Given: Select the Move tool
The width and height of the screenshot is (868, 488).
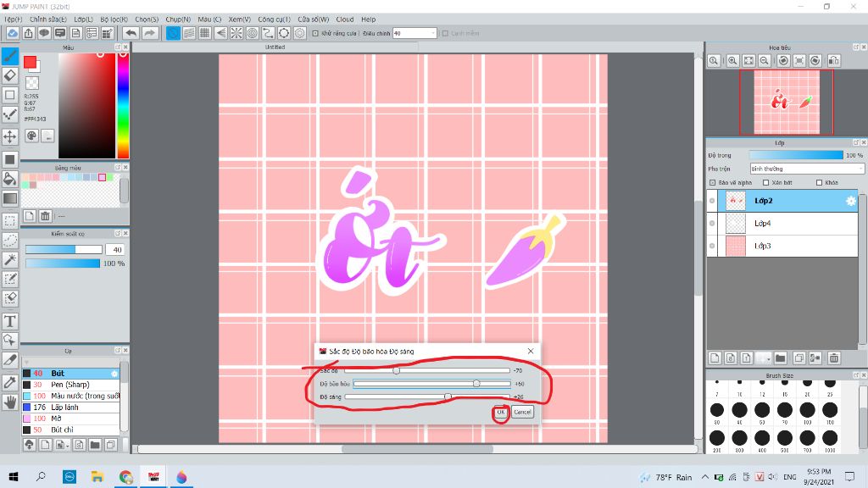Looking at the screenshot, I should (10, 136).
